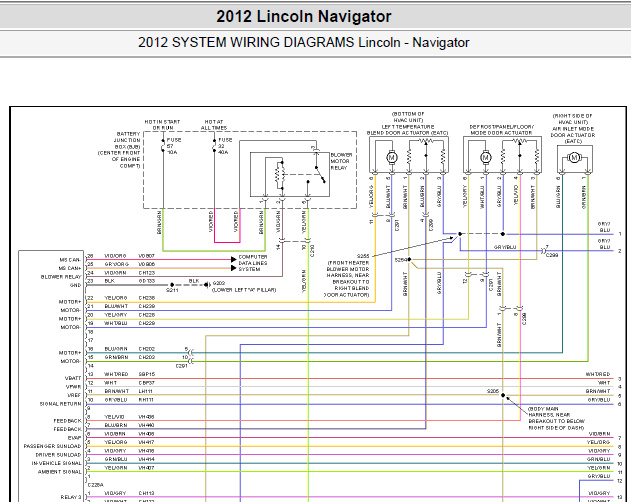Viewport: 631px width, 502px height.
Task: Select the motor symbol in Left Temperature Blend Door Actuator
Action: [391, 157]
